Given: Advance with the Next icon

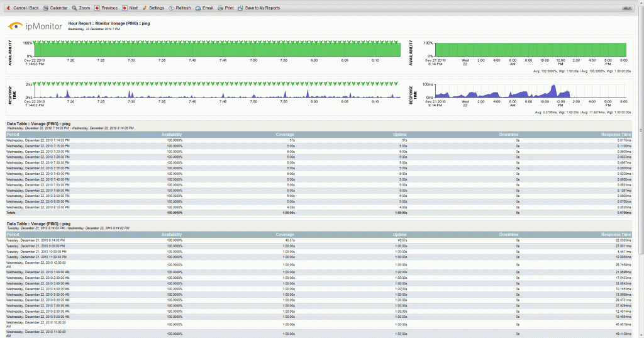Looking at the screenshot, I should point(125,8).
